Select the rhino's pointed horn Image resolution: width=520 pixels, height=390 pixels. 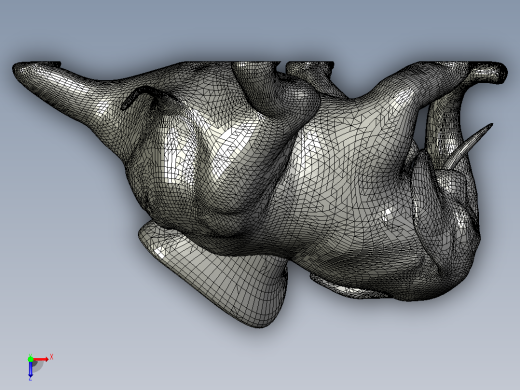469,146
